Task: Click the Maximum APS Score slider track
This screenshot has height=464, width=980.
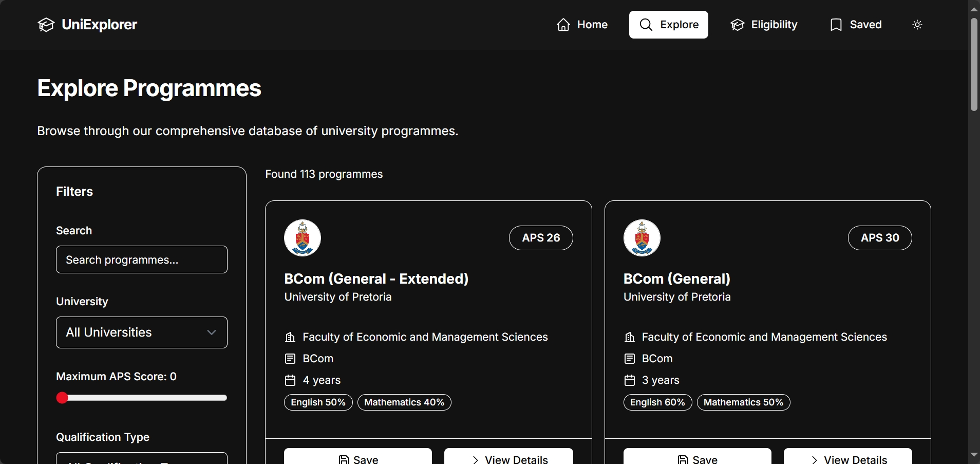Action: (142, 398)
